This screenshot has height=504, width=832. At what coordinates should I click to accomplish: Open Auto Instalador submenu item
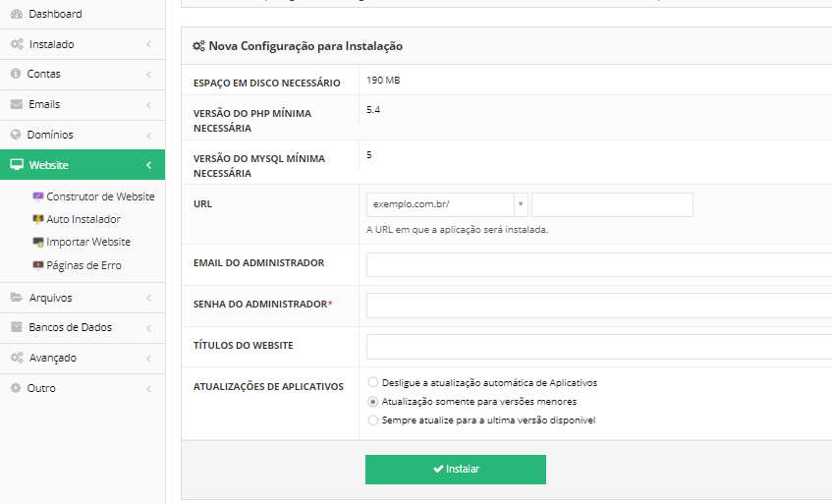point(83,219)
